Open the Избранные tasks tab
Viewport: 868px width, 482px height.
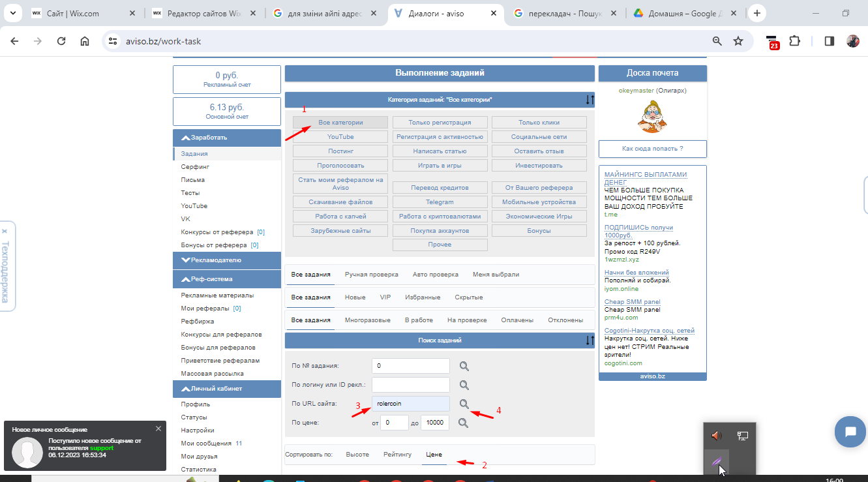(x=423, y=297)
